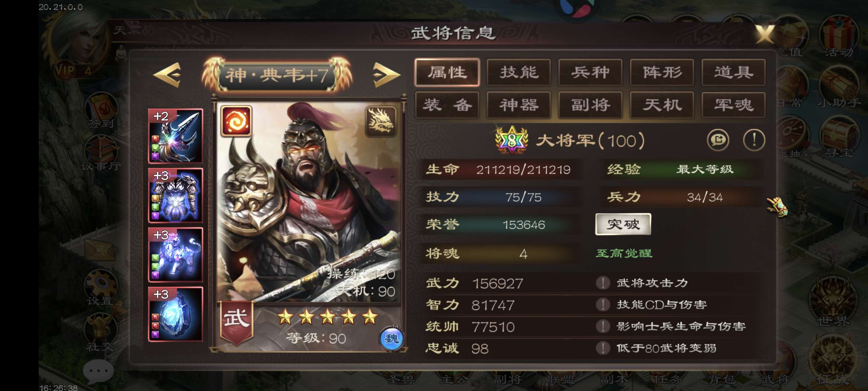Open the rank info exclamation icon
The height and width of the screenshot is (391, 868).
coord(754,140)
